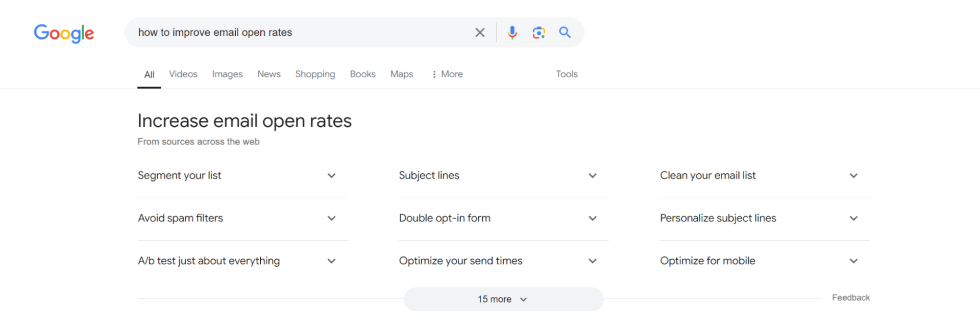Screen dimensions: 980x323
Task: Open the Tools options
Action: (x=567, y=74)
